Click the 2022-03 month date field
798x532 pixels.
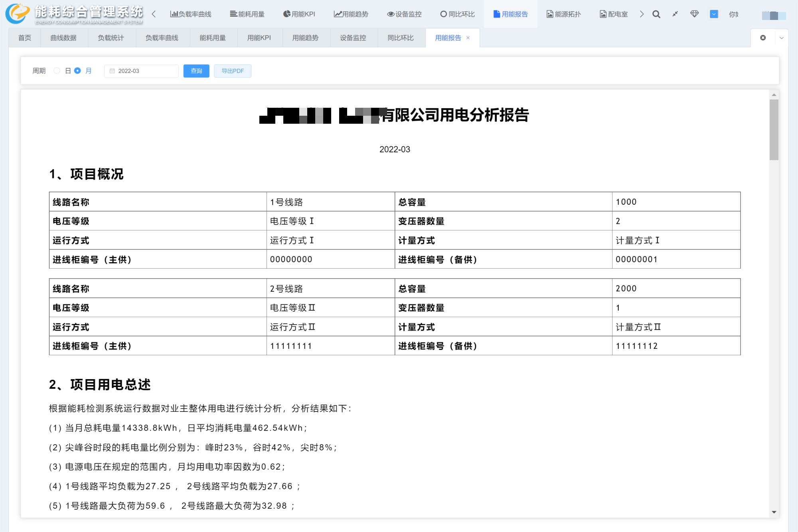pos(141,71)
